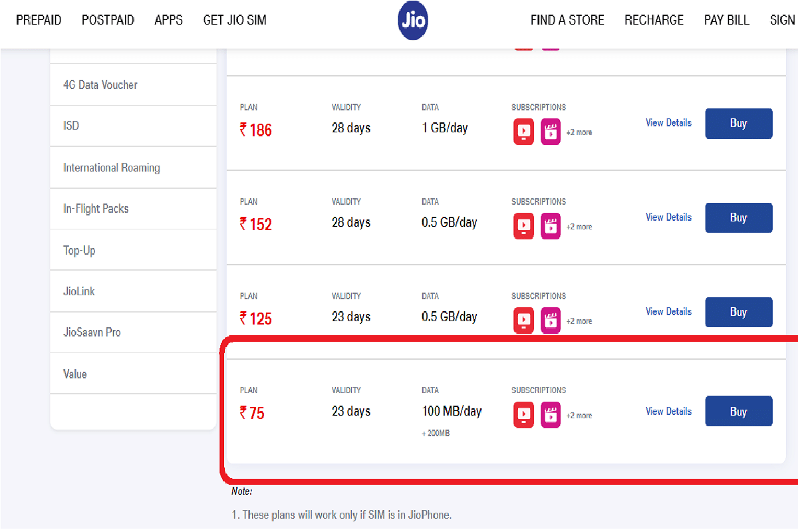The width and height of the screenshot is (798, 532).
Task: Select JioSaavn Pro category
Action: click(x=133, y=332)
